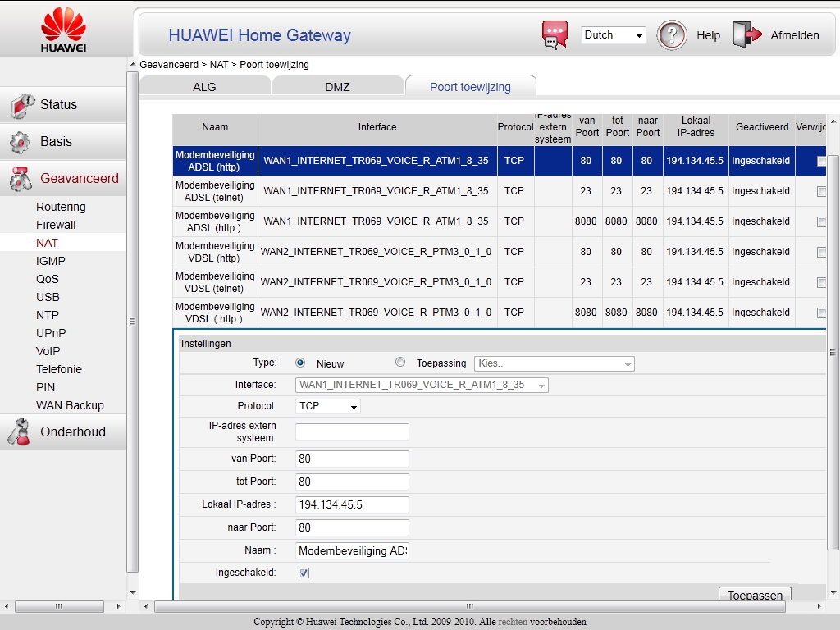Click the Huawei logo
Screen dimensions: 840x630
pos(63,30)
